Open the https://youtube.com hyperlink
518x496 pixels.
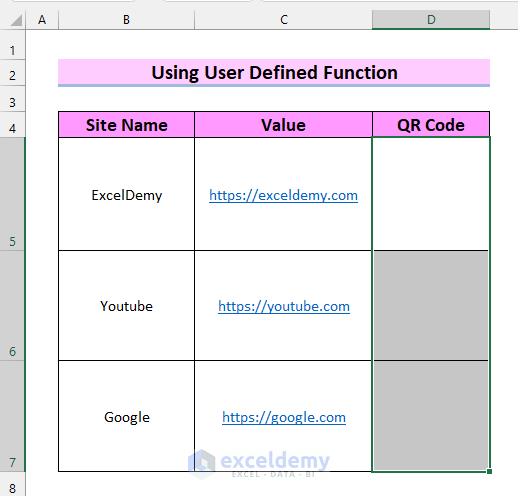(x=284, y=306)
